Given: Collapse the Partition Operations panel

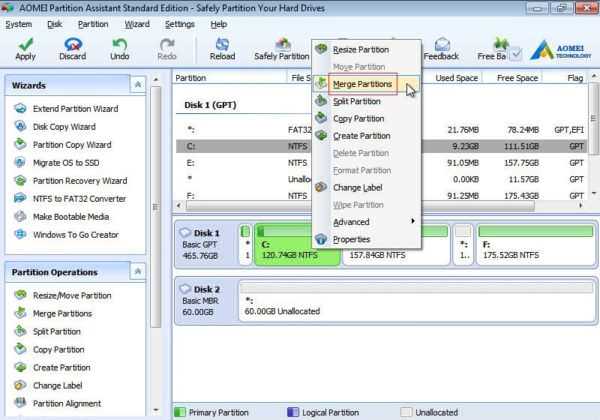Looking at the screenshot, I should tap(138, 272).
